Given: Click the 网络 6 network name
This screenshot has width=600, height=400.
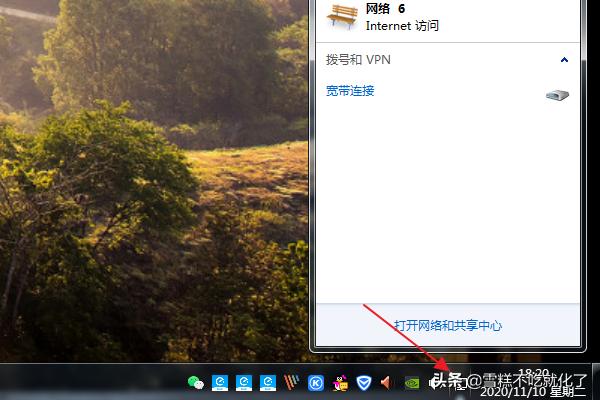Looking at the screenshot, I should pyautogui.click(x=386, y=8).
